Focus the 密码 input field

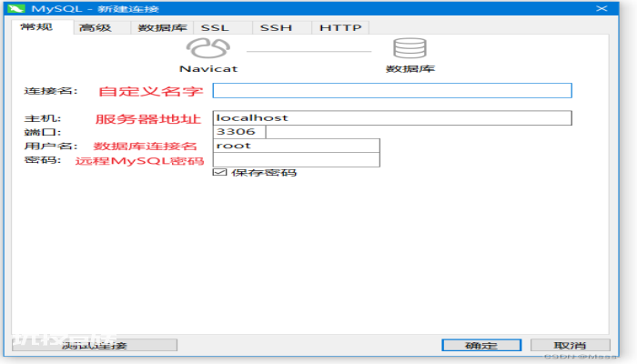click(296, 159)
